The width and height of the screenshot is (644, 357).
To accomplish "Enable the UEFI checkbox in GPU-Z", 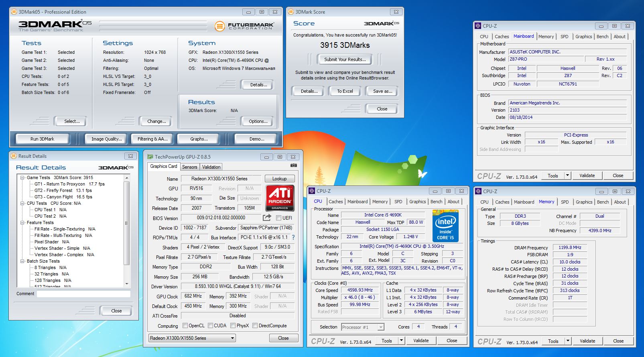I will 278,218.
